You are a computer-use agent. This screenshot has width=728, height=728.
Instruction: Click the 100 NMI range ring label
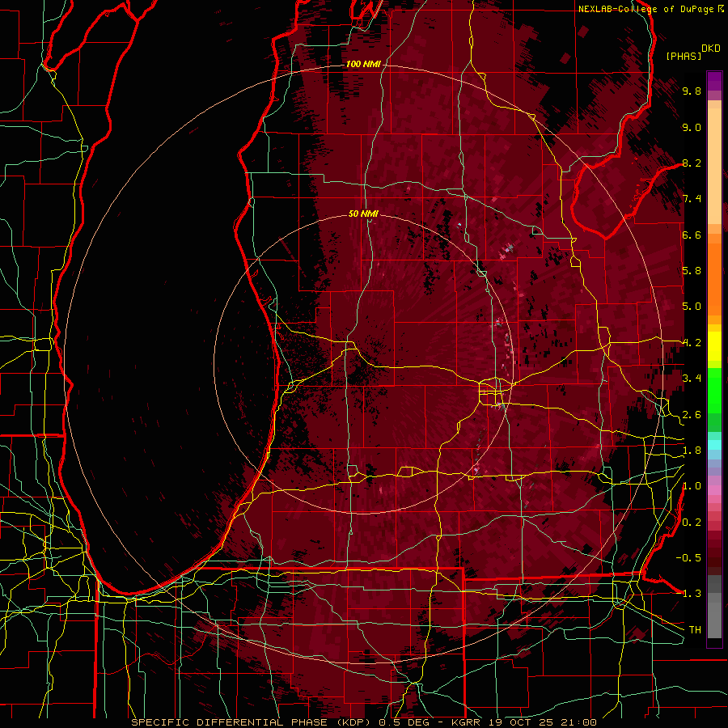coord(363,64)
